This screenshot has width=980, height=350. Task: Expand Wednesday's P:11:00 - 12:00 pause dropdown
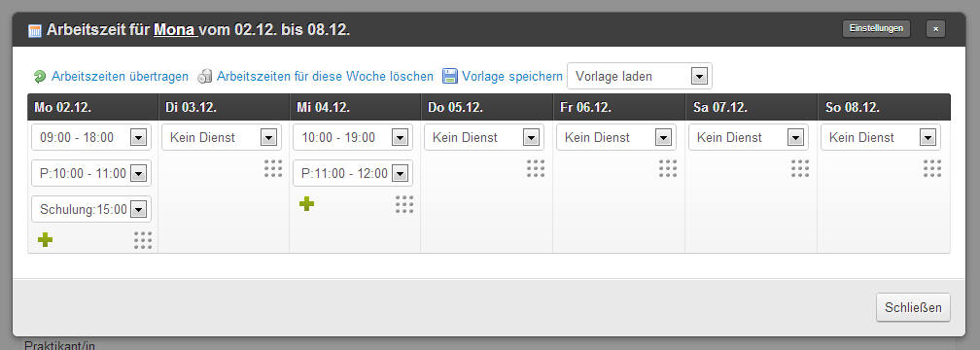point(353,173)
